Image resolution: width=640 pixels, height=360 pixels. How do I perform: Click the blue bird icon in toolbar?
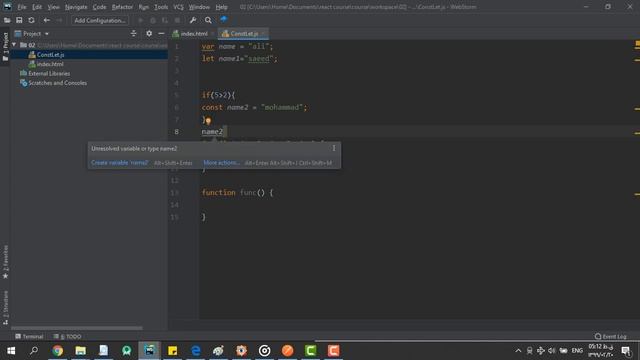(223, 20)
